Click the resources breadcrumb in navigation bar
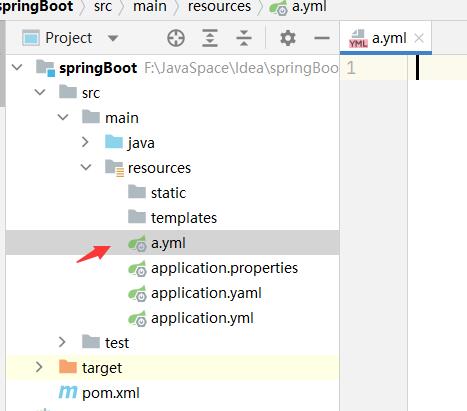This screenshot has height=411, width=467. [219, 7]
